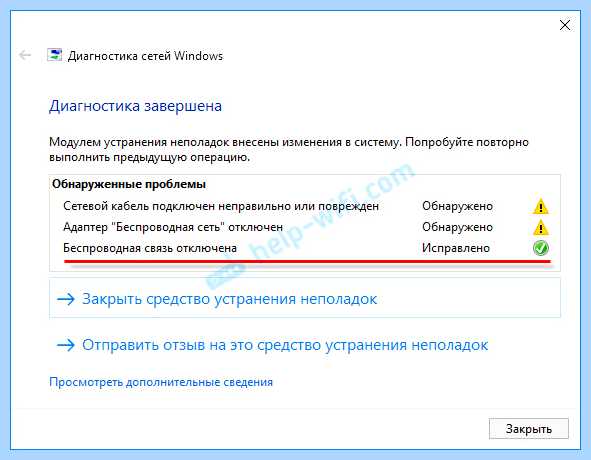Click the warning icon beside the network cable problem
This screenshot has width=591, height=460.
(540, 206)
